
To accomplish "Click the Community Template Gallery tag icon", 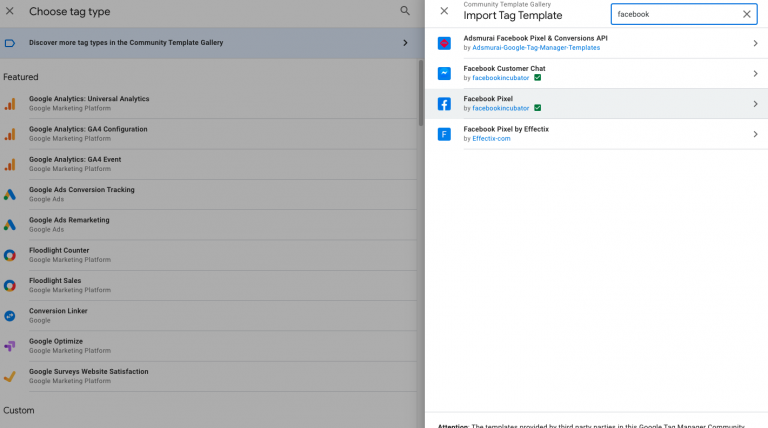I will pyautogui.click(x=10, y=43).
